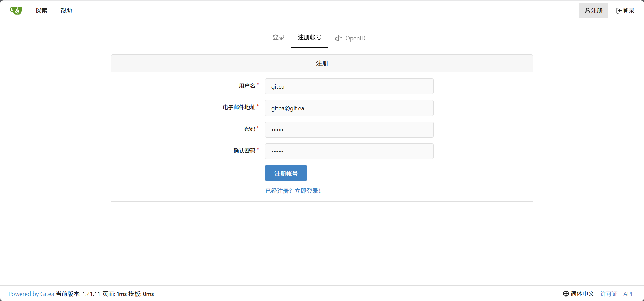Click the 登录 link in the top right
The height and width of the screenshot is (301, 644).
[x=625, y=11]
